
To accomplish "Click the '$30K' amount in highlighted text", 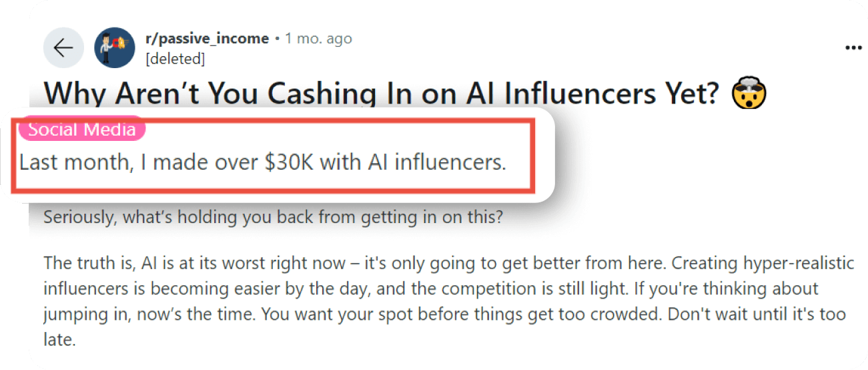I will click(290, 162).
